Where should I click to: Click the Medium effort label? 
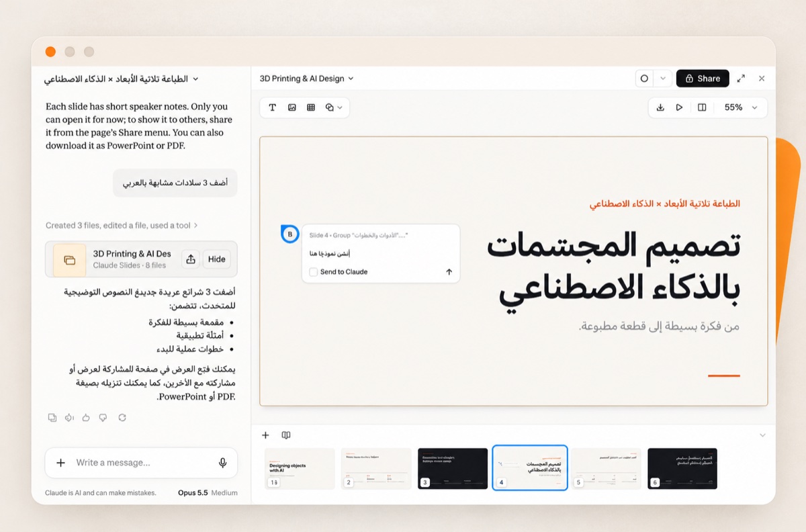pyautogui.click(x=224, y=493)
